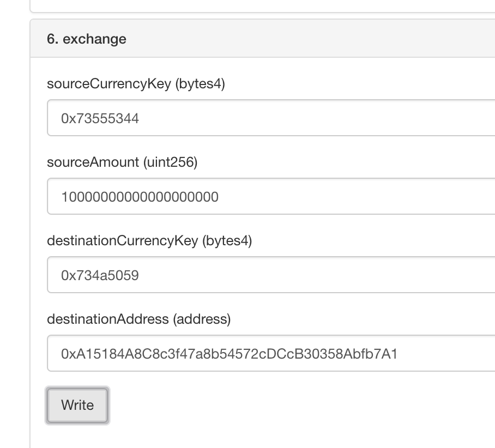
Task: Click the panel edge above the exchange section
Action: coord(262,11)
